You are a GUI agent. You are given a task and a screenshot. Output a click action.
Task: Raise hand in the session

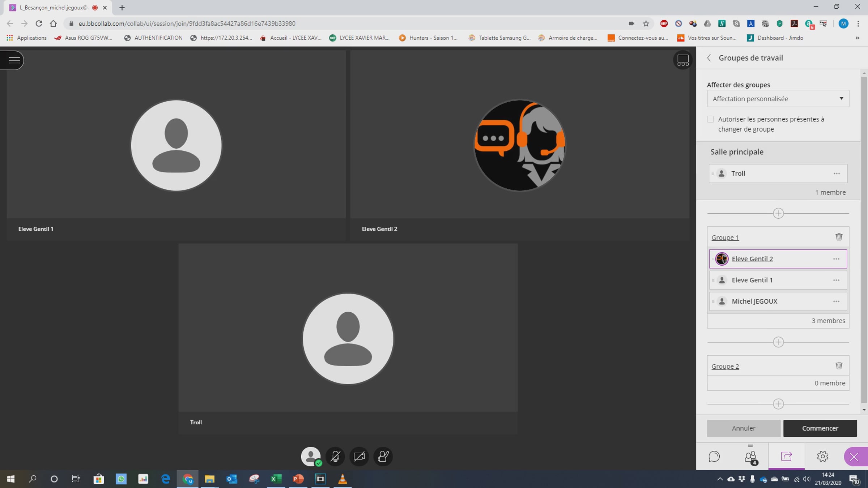pyautogui.click(x=383, y=456)
